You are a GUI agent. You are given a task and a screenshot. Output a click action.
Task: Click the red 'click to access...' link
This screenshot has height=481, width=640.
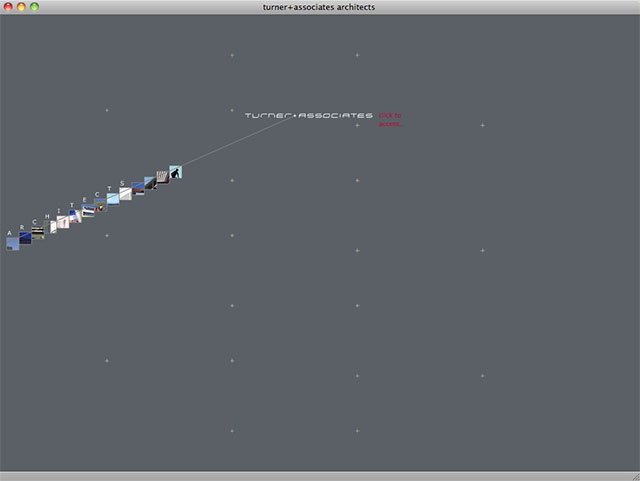pyautogui.click(x=391, y=120)
